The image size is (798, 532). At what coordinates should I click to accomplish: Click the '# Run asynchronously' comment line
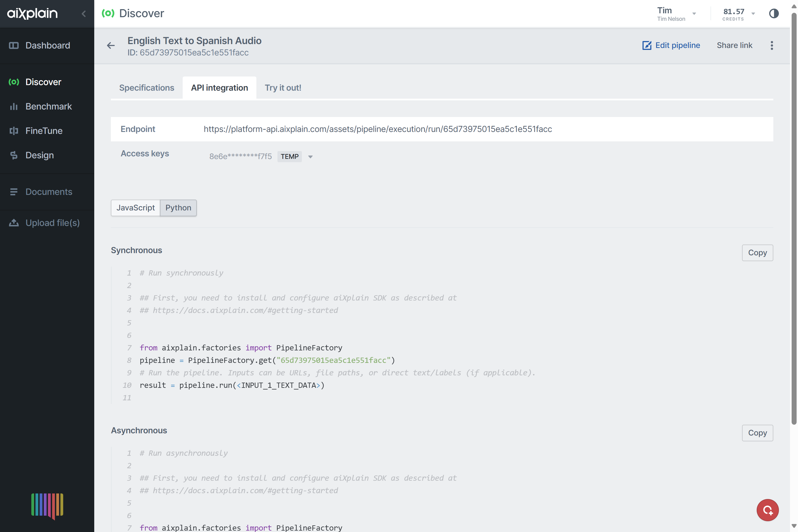pos(183,453)
